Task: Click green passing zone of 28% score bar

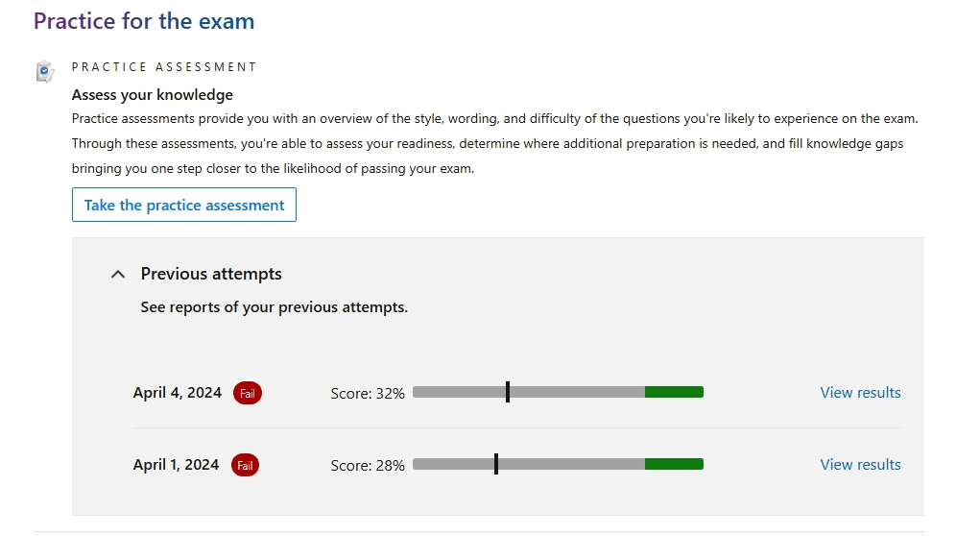Action: point(675,464)
